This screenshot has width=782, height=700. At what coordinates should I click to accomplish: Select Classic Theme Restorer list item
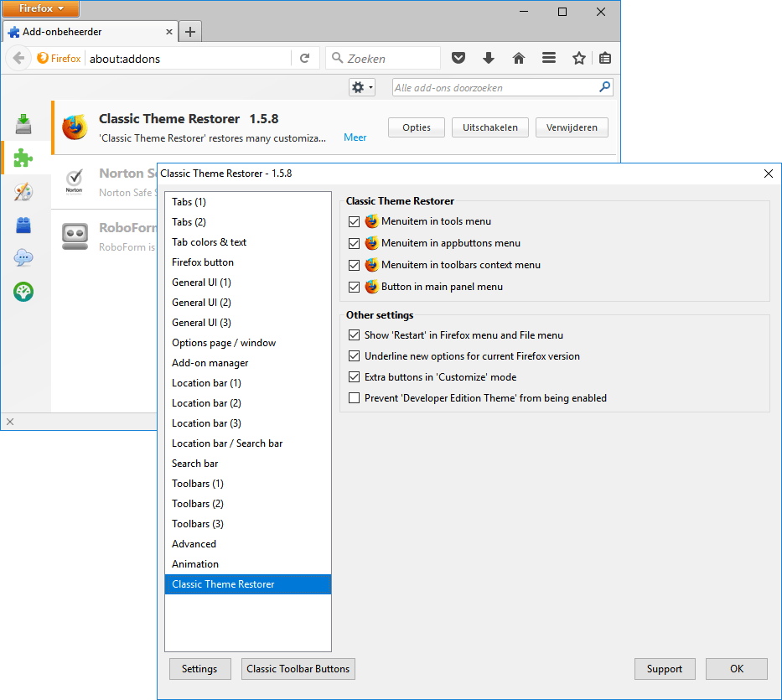(x=248, y=584)
